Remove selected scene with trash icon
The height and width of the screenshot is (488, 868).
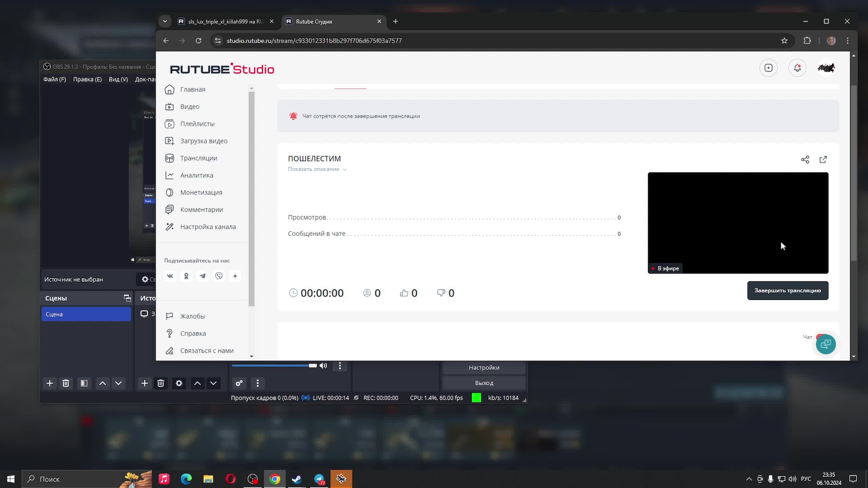pos(66,383)
